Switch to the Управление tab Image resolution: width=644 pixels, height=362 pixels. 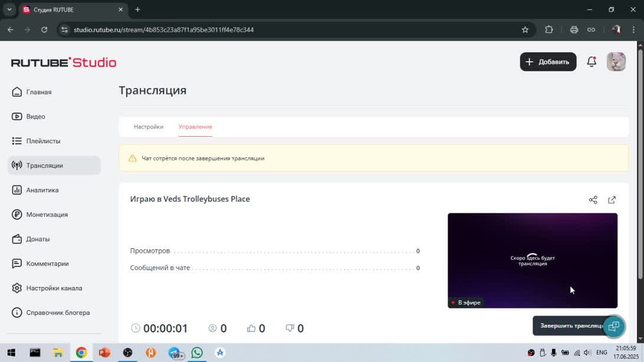click(x=195, y=127)
